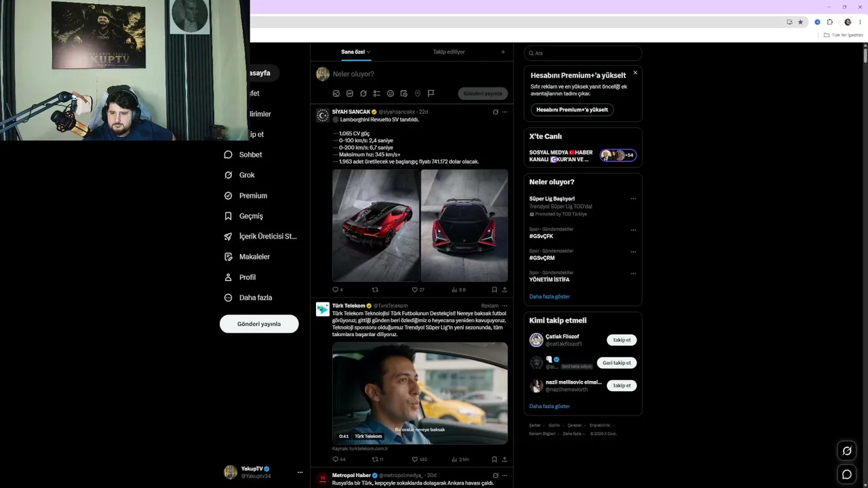Bookmark the SİYAH SANCAK post
Image resolution: width=868 pixels, height=488 pixels.
pyautogui.click(x=494, y=289)
